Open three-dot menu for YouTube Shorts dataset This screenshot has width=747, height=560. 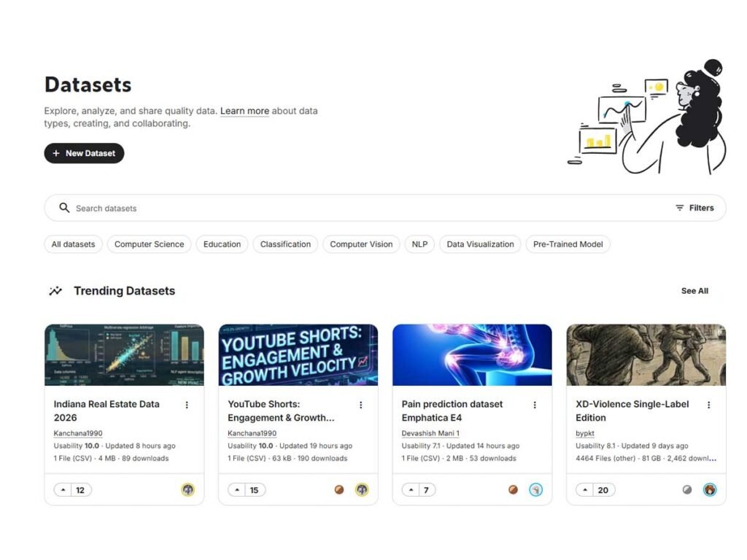[x=360, y=405]
